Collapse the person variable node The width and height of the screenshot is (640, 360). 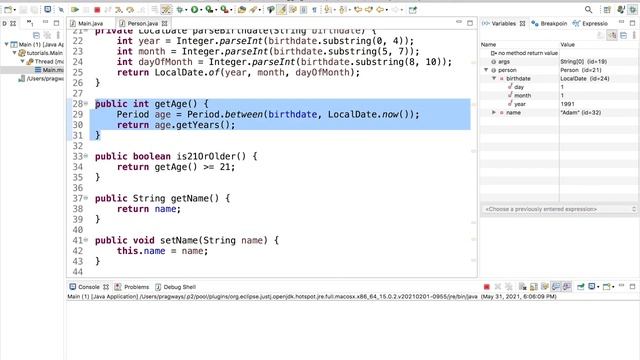pyautogui.click(x=486, y=70)
